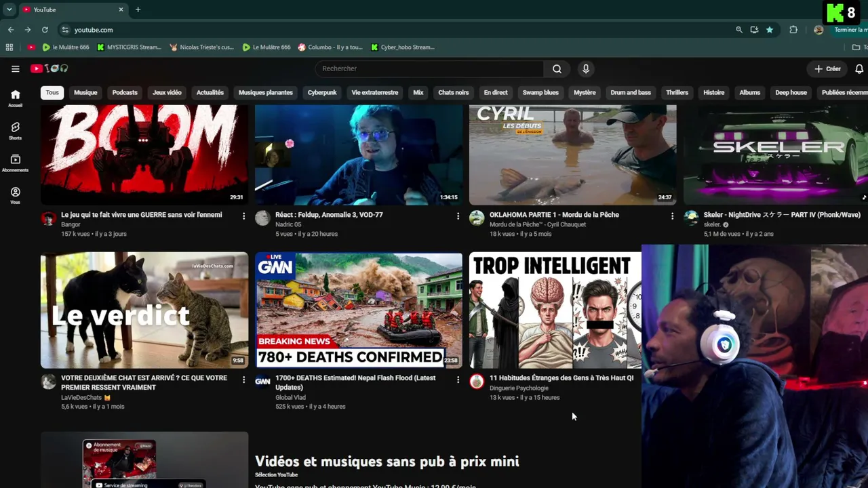Select the Chats noirs chip
Screen dimensions: 868x488
(454, 93)
